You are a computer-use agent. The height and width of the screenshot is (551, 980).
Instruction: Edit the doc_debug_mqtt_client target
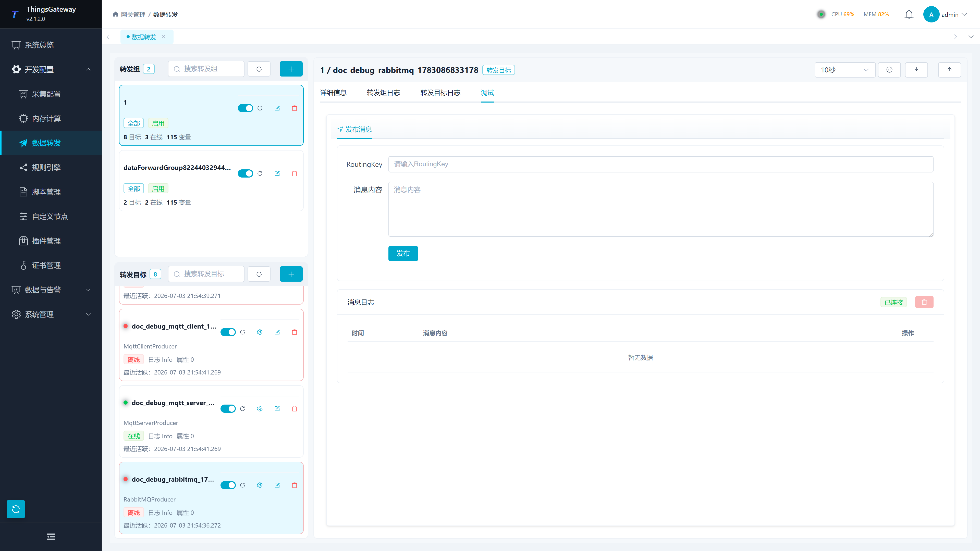coord(277,332)
